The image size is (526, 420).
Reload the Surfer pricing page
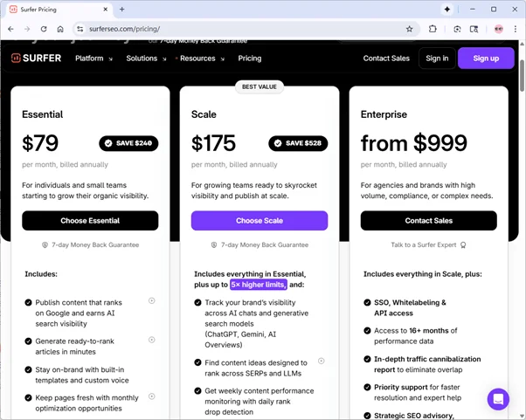(44, 29)
